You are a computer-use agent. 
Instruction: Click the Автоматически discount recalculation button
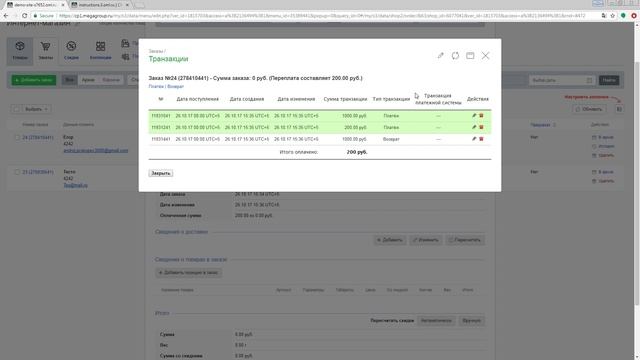click(436, 320)
